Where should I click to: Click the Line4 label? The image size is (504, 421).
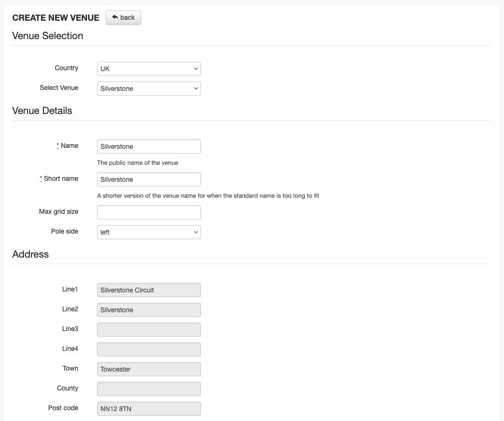(70, 349)
